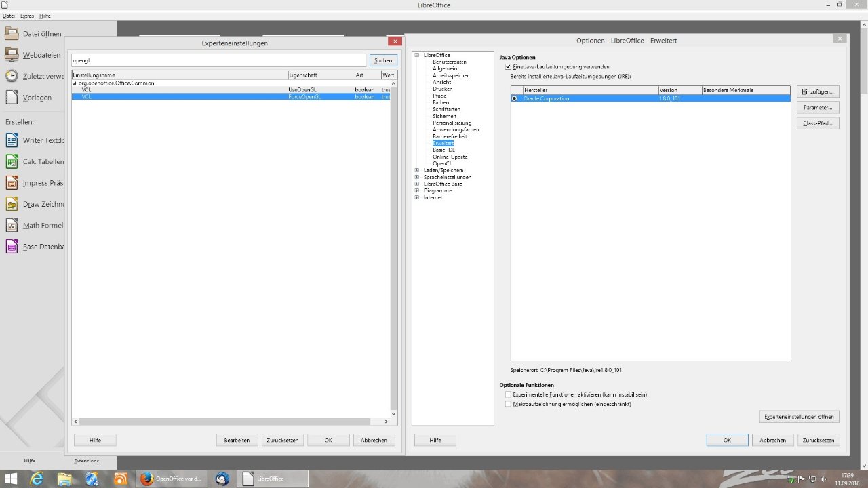Image resolution: width=868 pixels, height=488 pixels.
Task: Select Benutzerdaten in options tree
Action: (450, 62)
